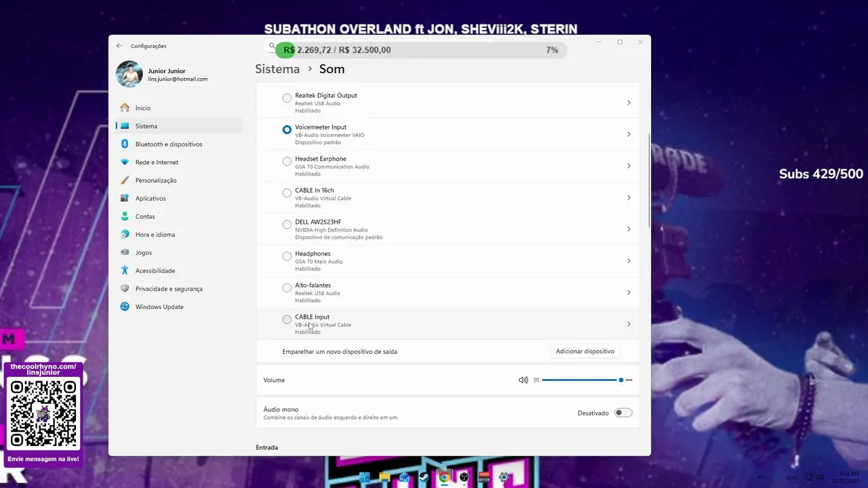Expand Headphones details chevron

[x=629, y=261]
